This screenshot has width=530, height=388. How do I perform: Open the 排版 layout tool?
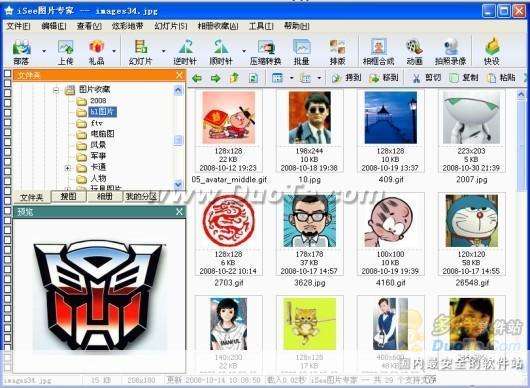coord(337,52)
